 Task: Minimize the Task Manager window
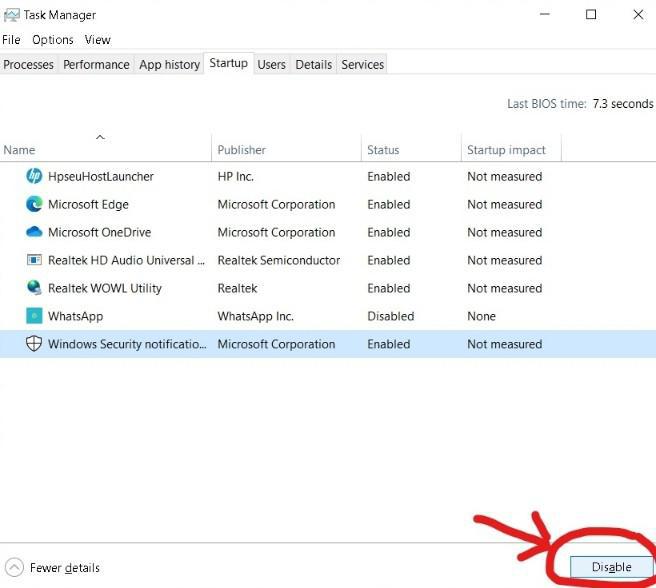[x=545, y=14]
